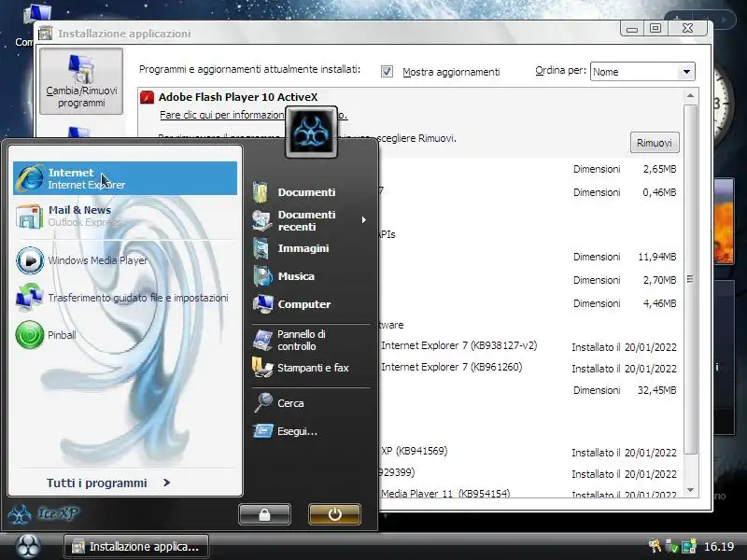This screenshot has width=747, height=560.
Task: Click the 32,45MB size value
Action: click(x=657, y=390)
